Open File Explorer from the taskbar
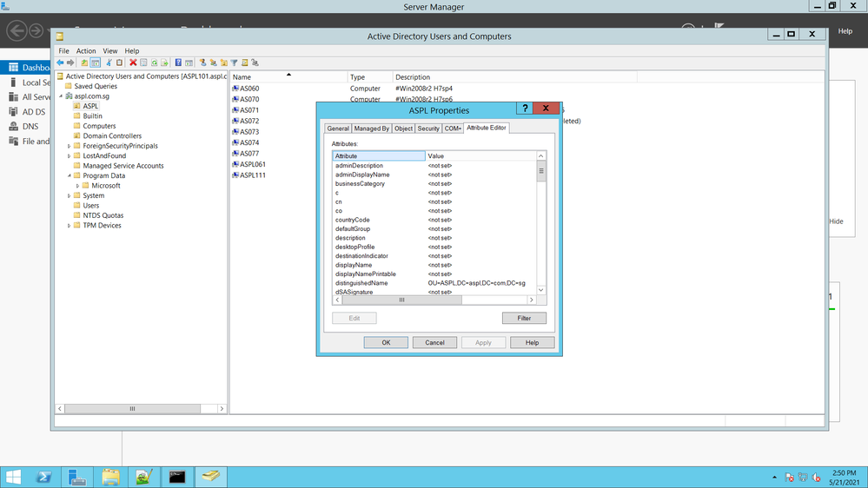This screenshot has height=488, width=868. 110,477
